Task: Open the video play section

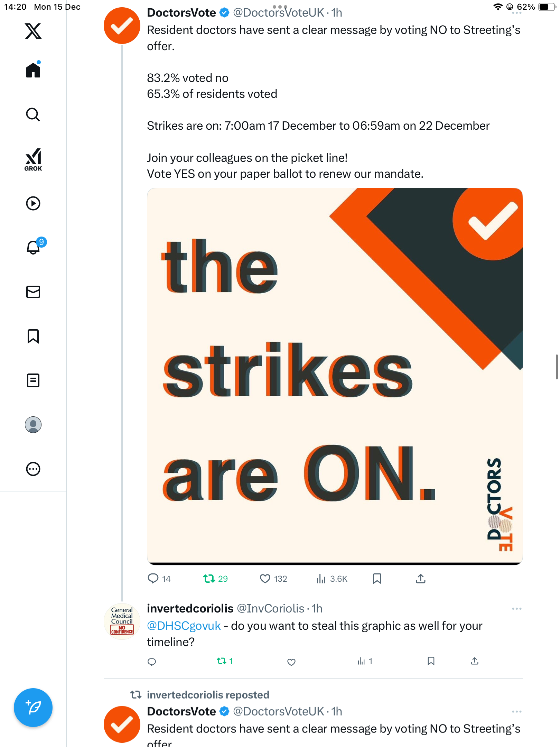Action: pos(33,203)
